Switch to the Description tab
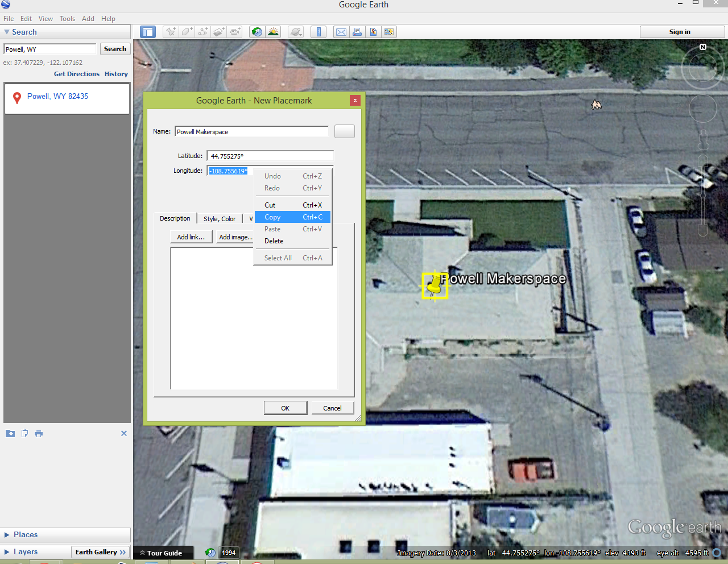 coord(175,218)
